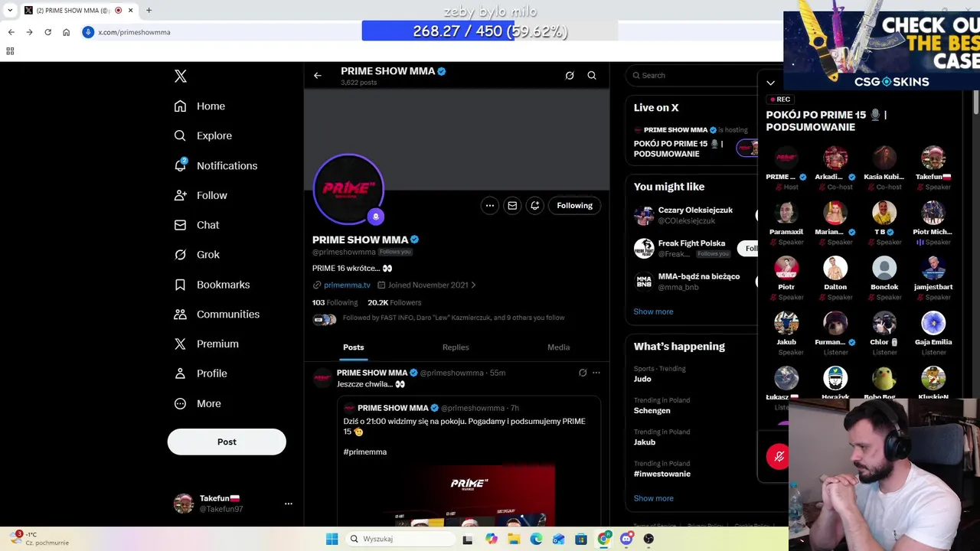Toggle the Following button on profile
Screen dimensions: 980x551
[x=575, y=205]
